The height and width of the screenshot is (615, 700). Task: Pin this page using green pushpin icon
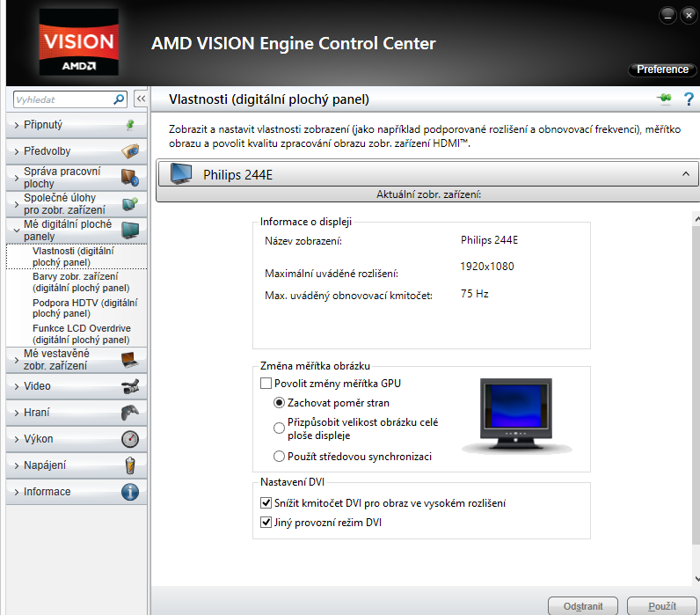pos(664,98)
